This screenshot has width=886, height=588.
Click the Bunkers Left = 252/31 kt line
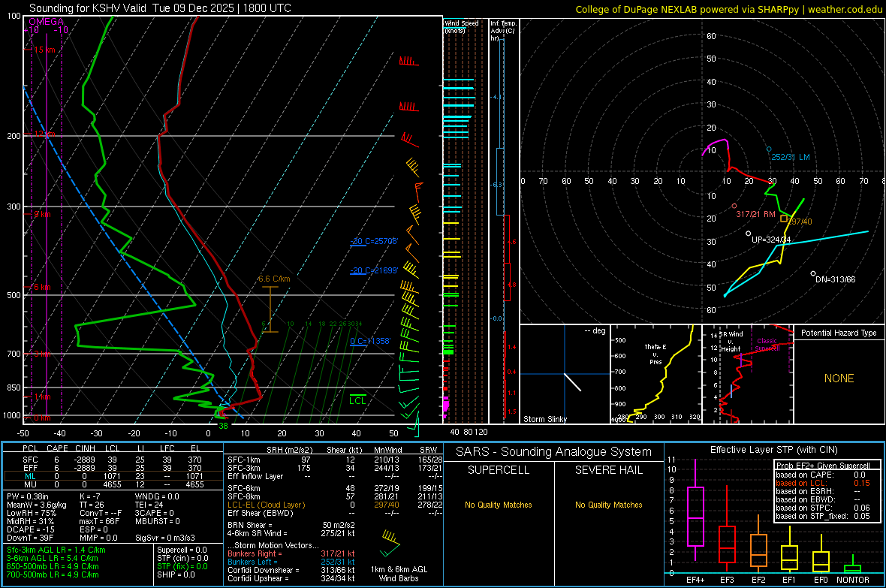click(x=291, y=562)
